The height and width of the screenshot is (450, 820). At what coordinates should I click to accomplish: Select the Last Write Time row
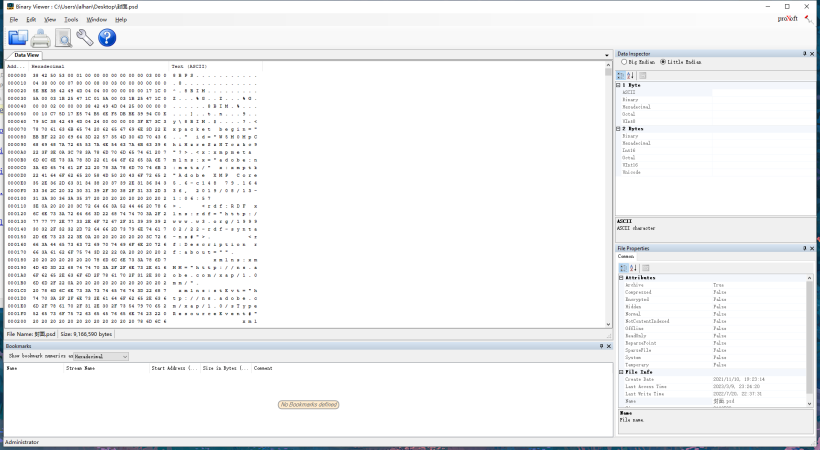tap(713, 394)
